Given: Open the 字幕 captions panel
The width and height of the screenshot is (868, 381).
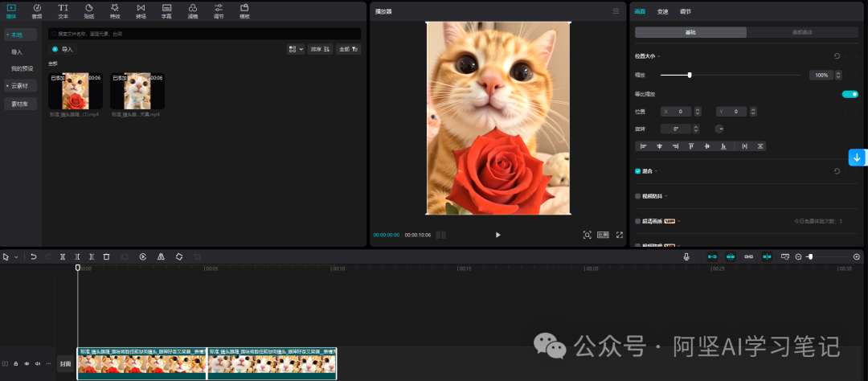Looking at the screenshot, I should tap(166, 10).
